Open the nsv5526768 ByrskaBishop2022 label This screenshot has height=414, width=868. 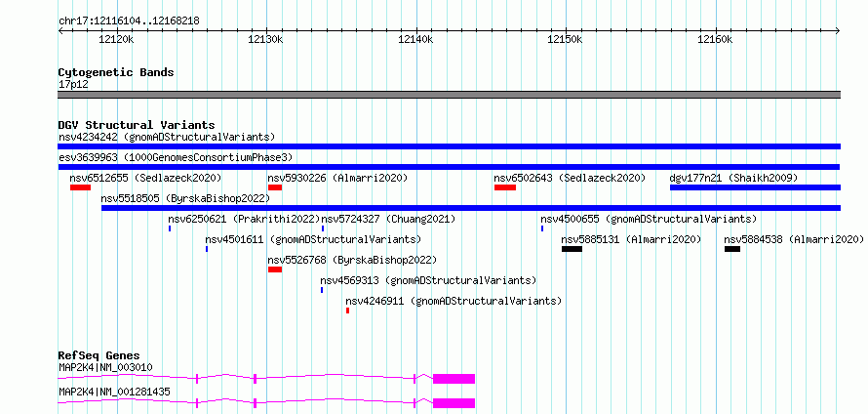pyautogui.click(x=352, y=260)
